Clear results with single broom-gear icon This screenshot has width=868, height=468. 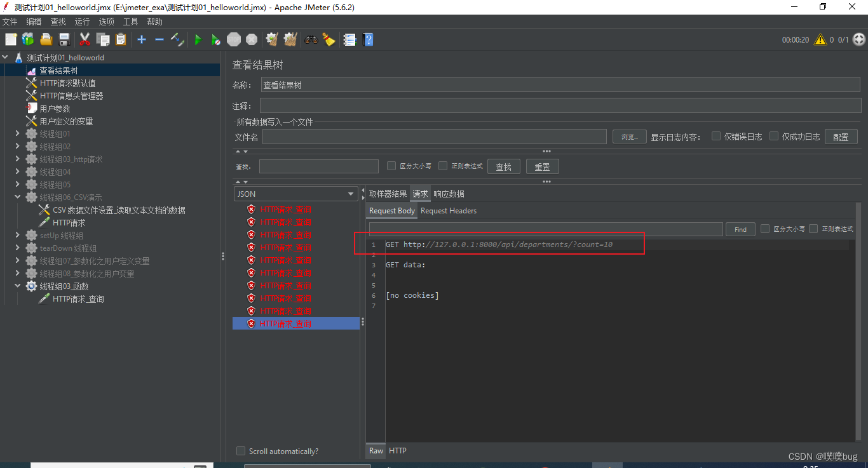272,39
